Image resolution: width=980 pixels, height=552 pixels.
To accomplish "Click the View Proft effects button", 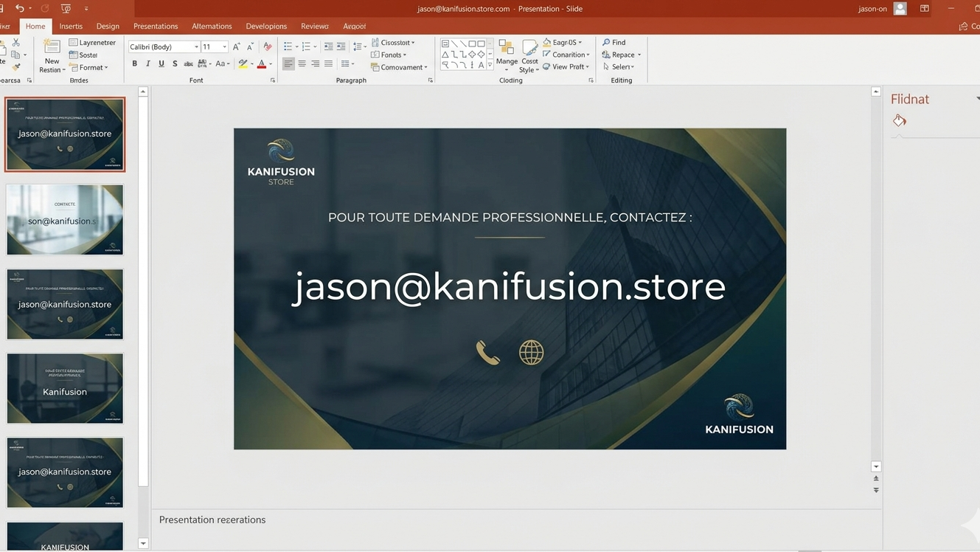I will [x=566, y=66].
